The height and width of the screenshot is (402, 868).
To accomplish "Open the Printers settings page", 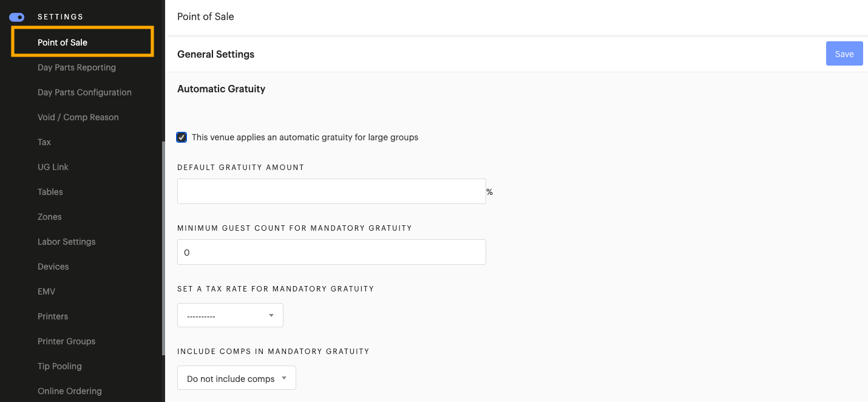I will click(53, 316).
